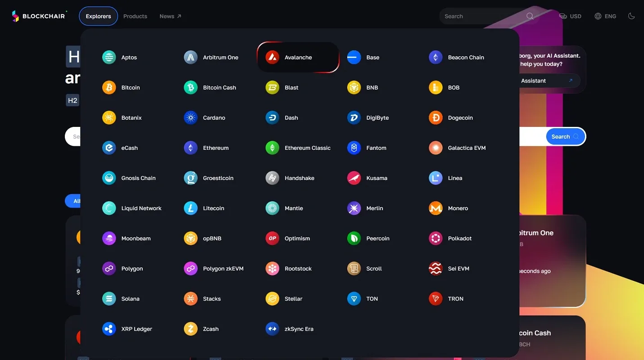644x360 pixels.
Task: Click the Polkadot pink icon
Action: pyautogui.click(x=435, y=238)
